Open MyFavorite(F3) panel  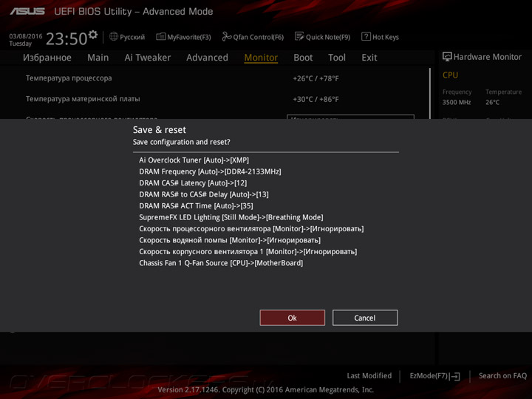[x=183, y=37]
